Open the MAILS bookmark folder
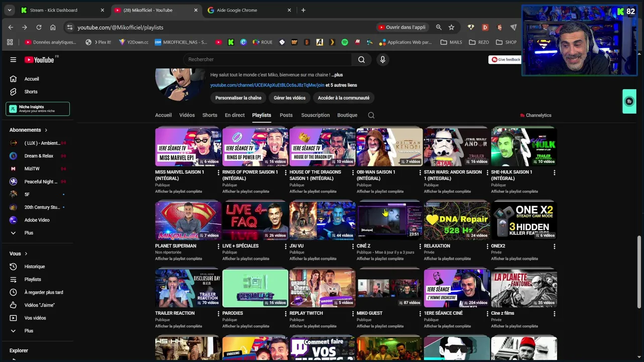Image resolution: width=644 pixels, height=362 pixels. click(451, 42)
